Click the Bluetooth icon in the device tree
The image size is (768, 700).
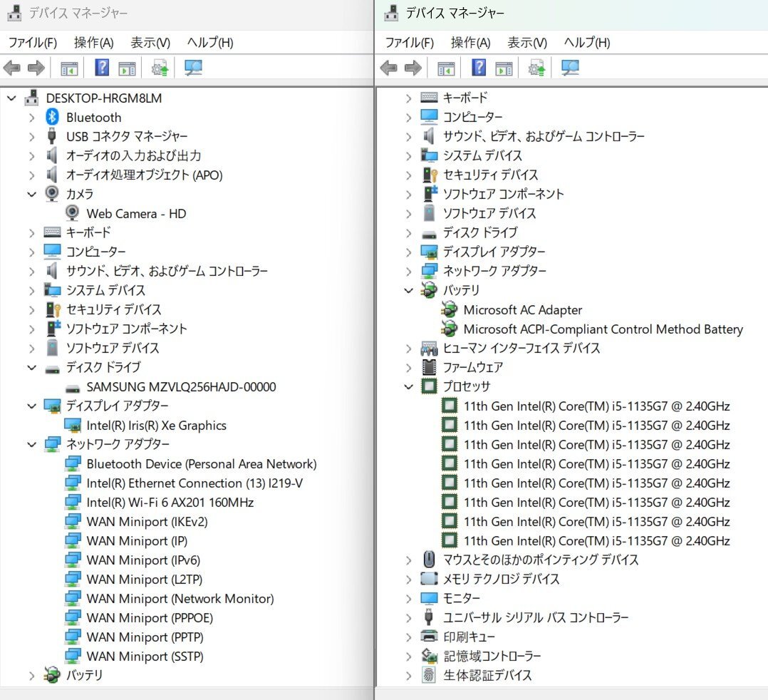click(x=52, y=118)
